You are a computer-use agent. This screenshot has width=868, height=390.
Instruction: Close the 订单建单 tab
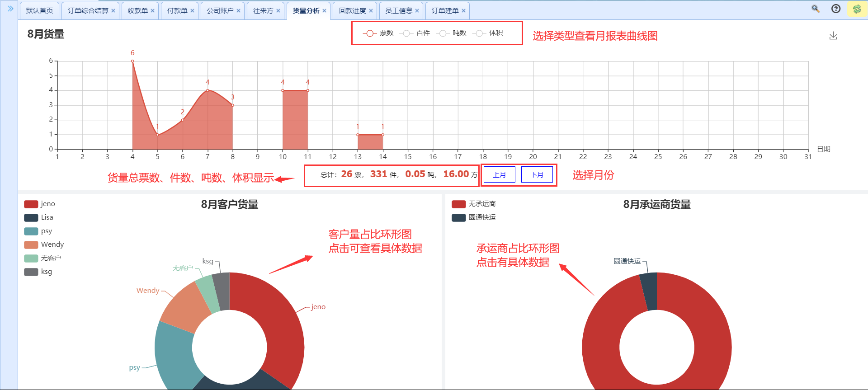pyautogui.click(x=463, y=11)
